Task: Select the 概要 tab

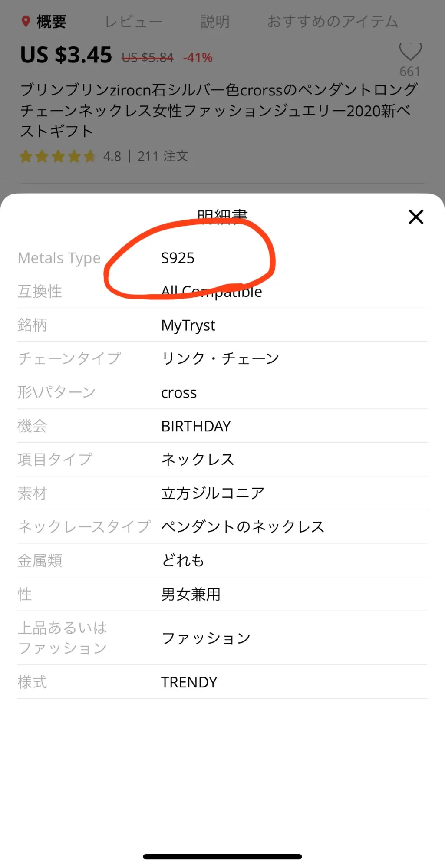Action: [51, 21]
